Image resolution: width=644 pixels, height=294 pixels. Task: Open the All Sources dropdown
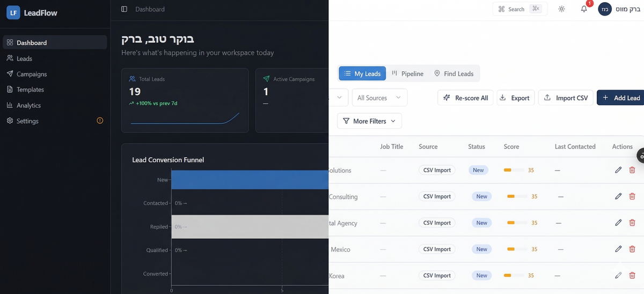point(379,98)
